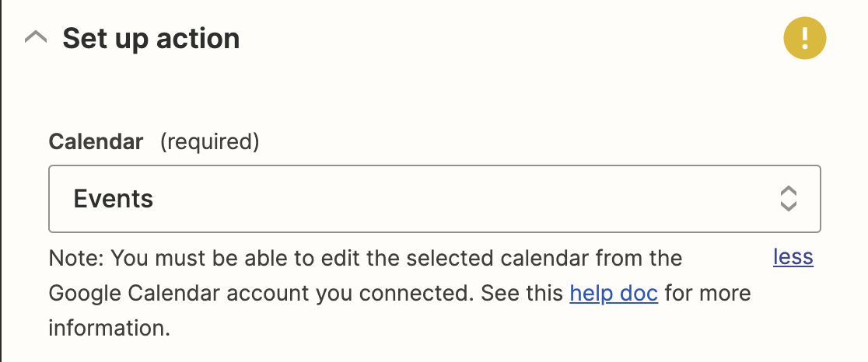
Task: Click the less link to shorten note
Action: tap(793, 257)
